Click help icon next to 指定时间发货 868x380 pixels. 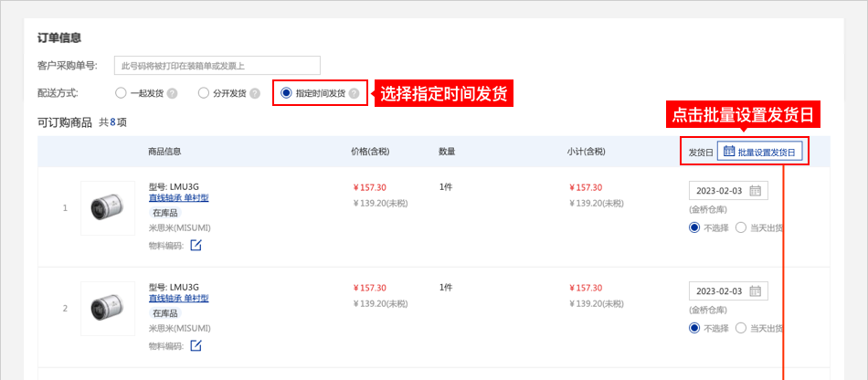click(x=354, y=93)
